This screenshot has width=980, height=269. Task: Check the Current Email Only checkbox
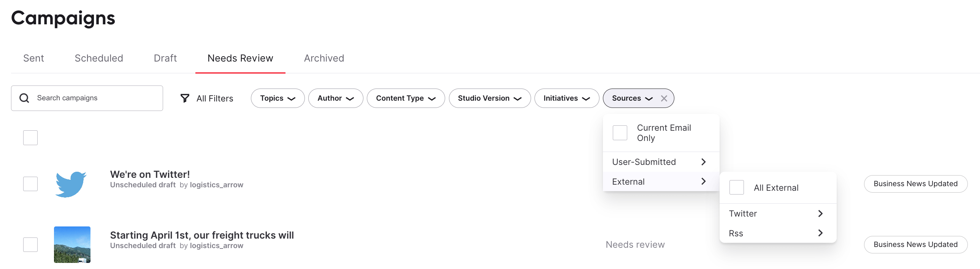pos(620,133)
